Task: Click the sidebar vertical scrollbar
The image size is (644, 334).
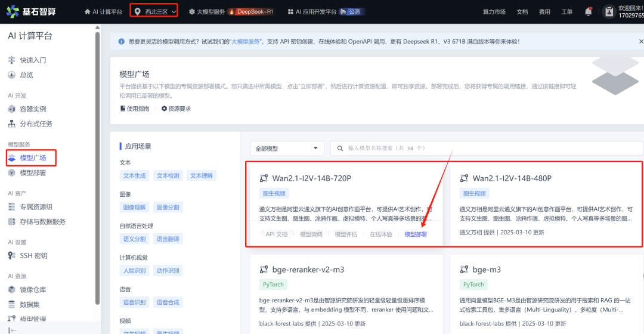Action: point(97,168)
